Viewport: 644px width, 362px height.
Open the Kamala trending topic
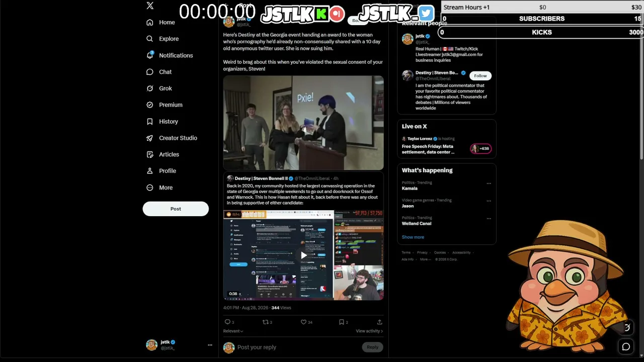click(x=410, y=189)
